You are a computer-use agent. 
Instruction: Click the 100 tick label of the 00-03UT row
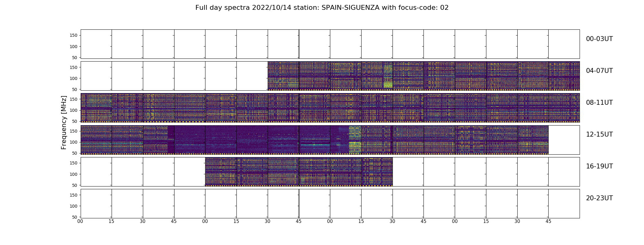coord(74,47)
